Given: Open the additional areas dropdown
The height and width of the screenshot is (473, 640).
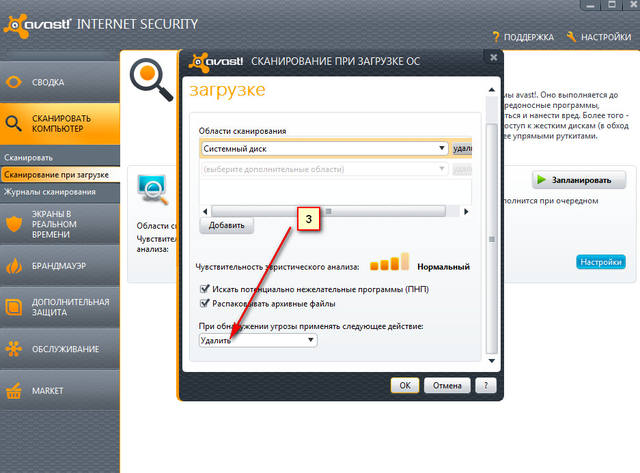Looking at the screenshot, I should click(324, 169).
